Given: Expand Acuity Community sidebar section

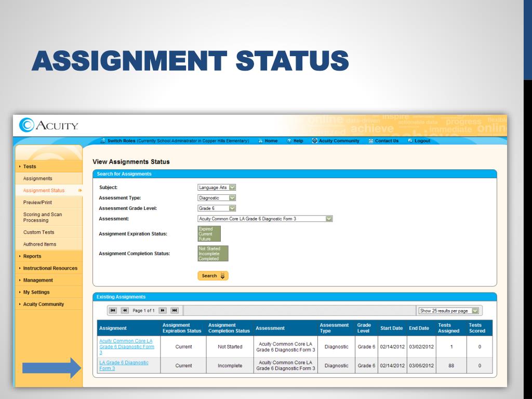Looking at the screenshot, I should point(49,304).
